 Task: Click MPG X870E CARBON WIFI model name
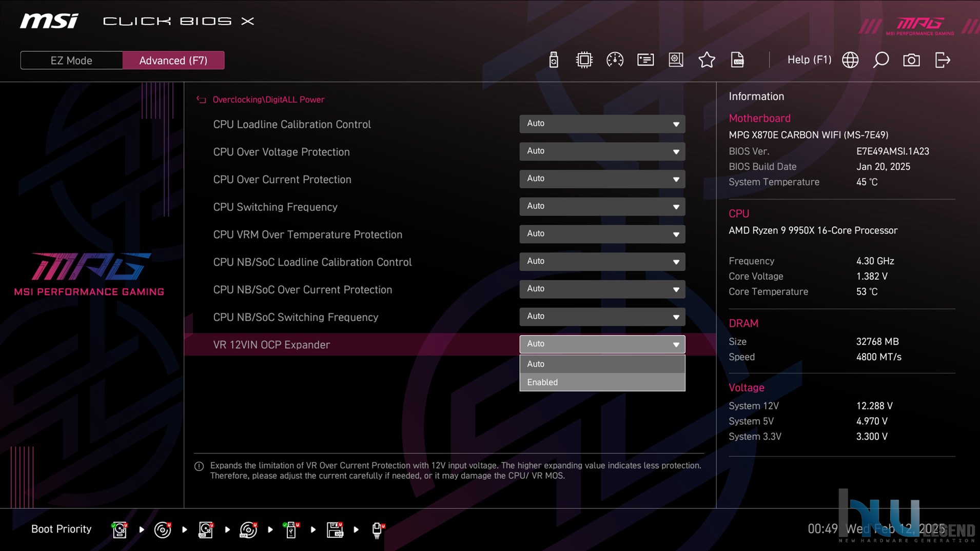point(808,135)
